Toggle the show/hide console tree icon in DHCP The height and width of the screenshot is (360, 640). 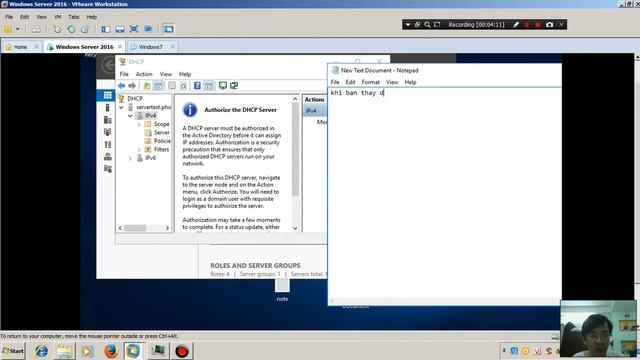(158, 86)
